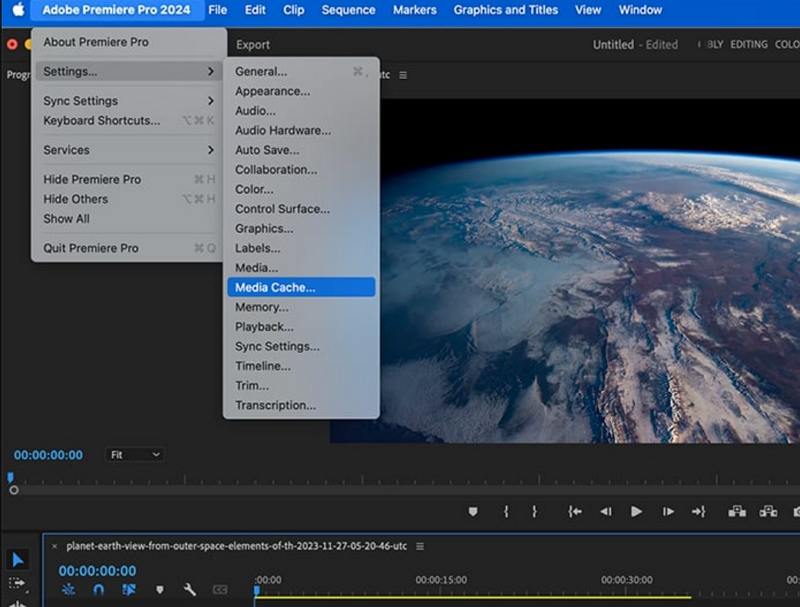Toggle nest sequence insert icon in timeline
The height and width of the screenshot is (607, 800).
pyautogui.click(x=68, y=590)
